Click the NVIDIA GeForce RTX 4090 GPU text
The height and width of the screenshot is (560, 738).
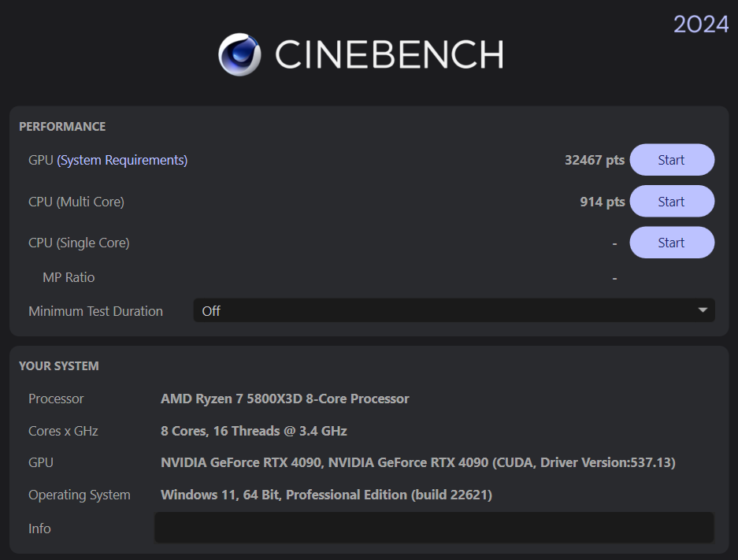coord(418,462)
